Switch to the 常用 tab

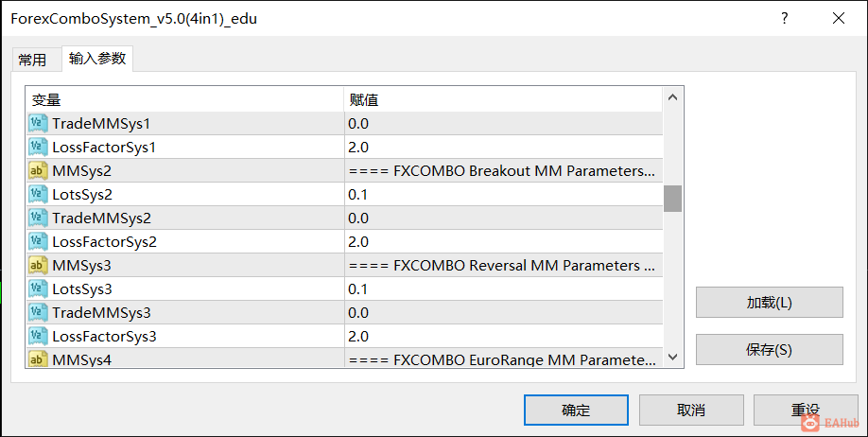(32, 60)
